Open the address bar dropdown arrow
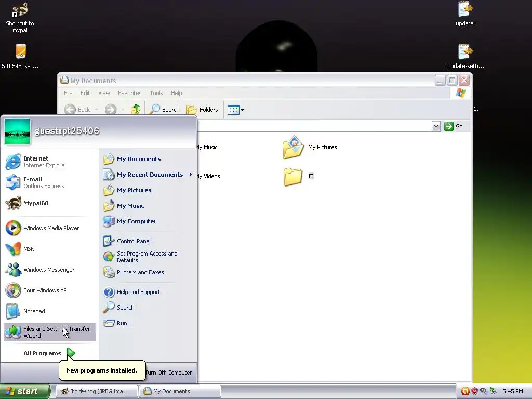Image resolution: width=532 pixels, height=399 pixels. pyautogui.click(x=436, y=126)
